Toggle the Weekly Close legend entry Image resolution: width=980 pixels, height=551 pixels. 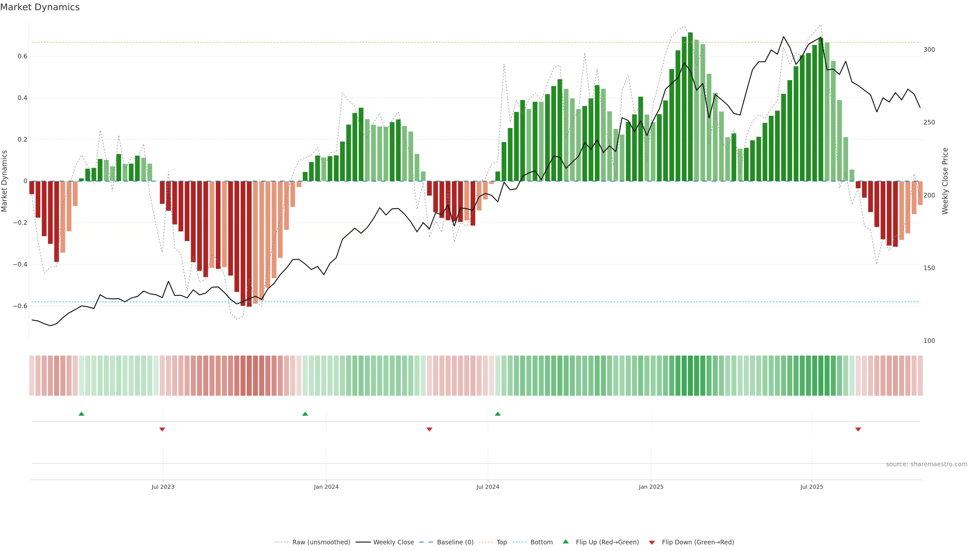393,542
